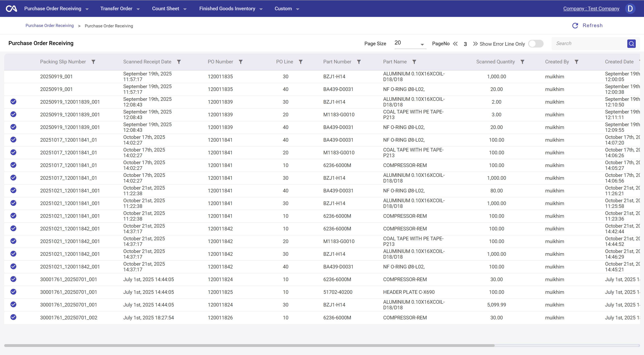
Task: Open the PO Number filter icon
Action: (x=240, y=62)
